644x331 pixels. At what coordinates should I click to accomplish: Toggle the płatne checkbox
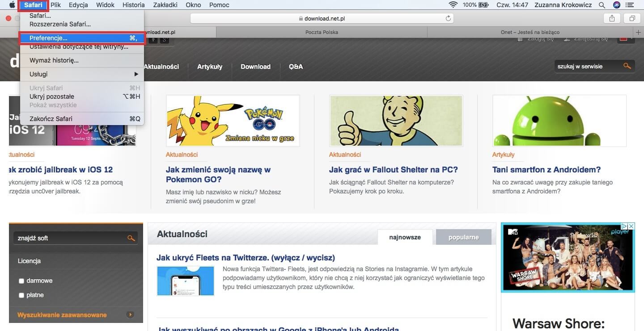(21, 295)
